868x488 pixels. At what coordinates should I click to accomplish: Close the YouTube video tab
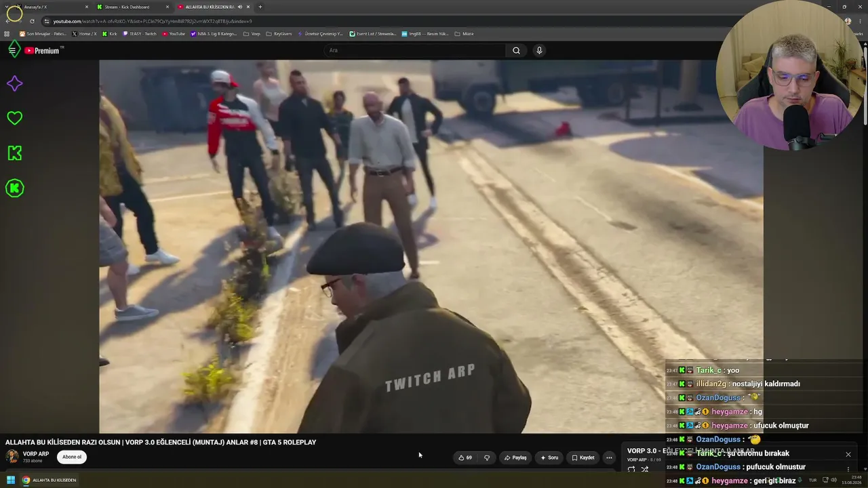pos(248,7)
